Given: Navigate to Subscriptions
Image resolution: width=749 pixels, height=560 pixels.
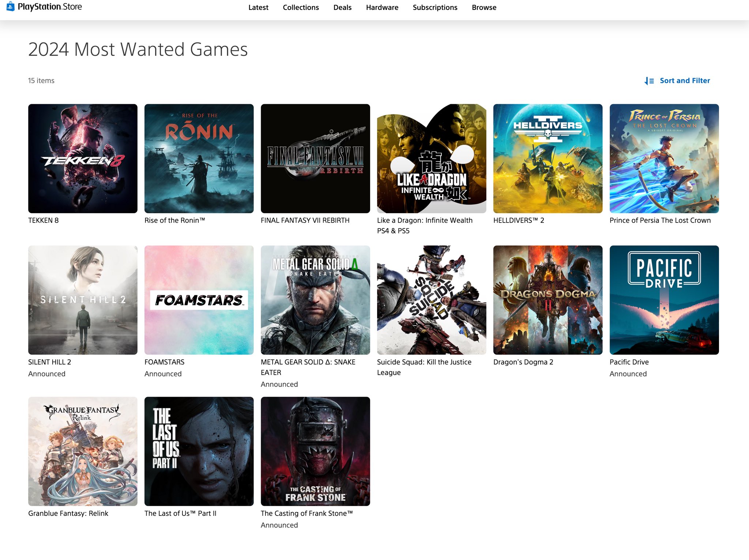Looking at the screenshot, I should pos(435,7).
